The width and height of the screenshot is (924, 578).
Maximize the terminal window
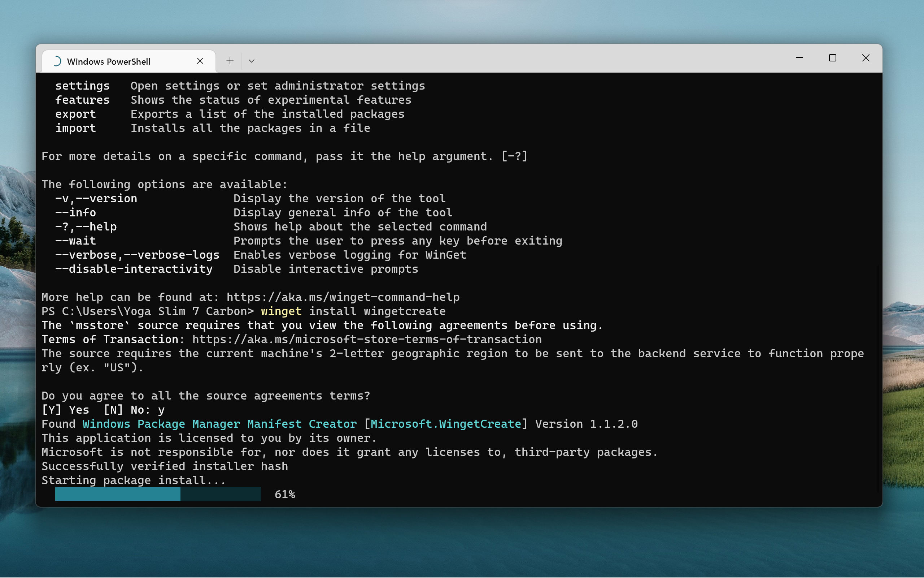(832, 58)
